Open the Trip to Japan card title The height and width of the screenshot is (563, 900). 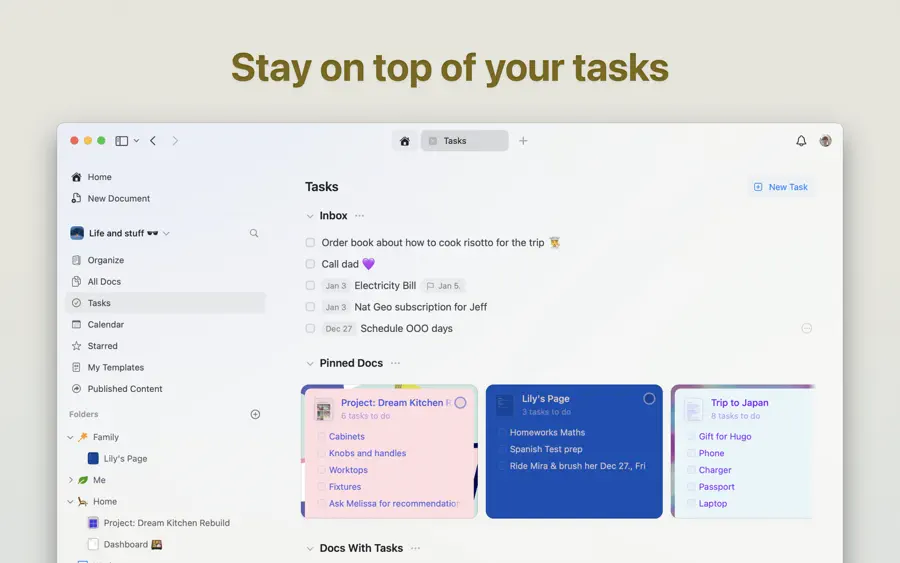[x=739, y=403]
